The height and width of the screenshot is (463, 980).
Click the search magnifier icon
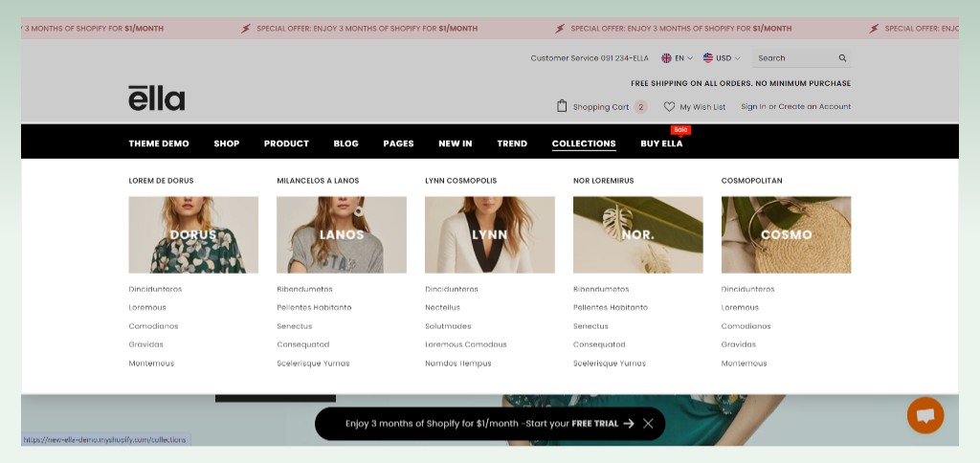pyautogui.click(x=842, y=58)
